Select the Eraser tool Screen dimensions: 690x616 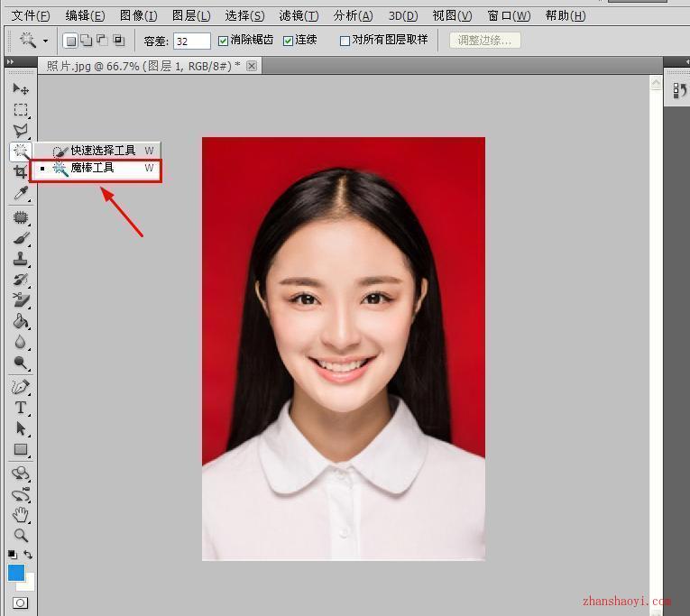click(x=20, y=300)
